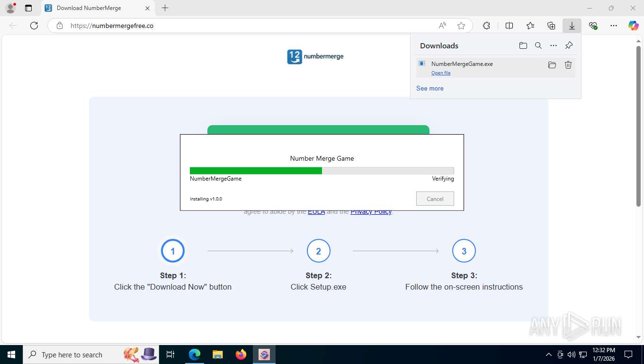The image size is (644, 364).
Task: Open the notification center icon
Action: pyautogui.click(x=628, y=355)
